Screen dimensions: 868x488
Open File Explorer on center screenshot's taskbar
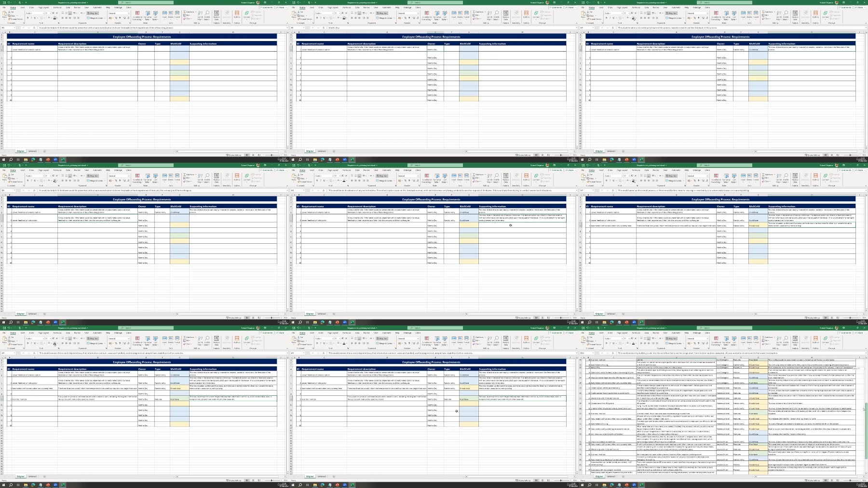(315, 322)
